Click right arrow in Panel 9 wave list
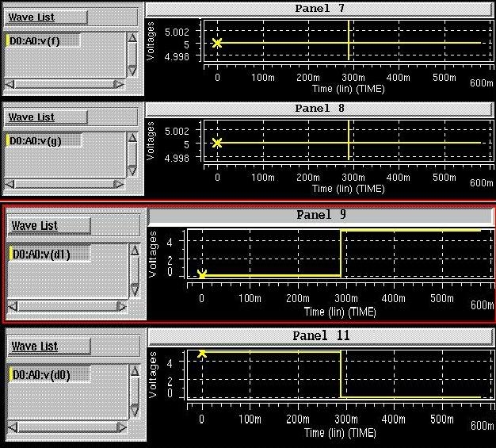Viewport: 496px width, 448px height. coord(121,307)
